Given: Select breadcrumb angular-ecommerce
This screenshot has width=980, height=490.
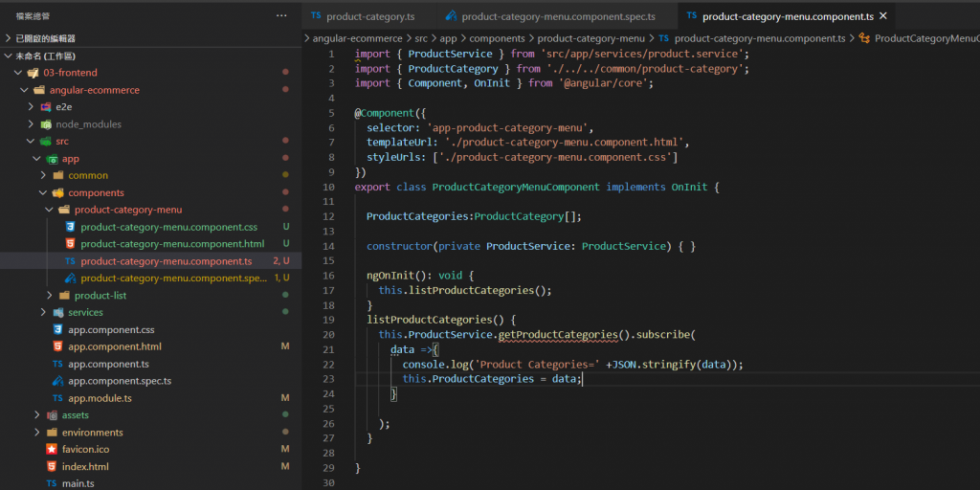Looking at the screenshot, I should point(358,38).
